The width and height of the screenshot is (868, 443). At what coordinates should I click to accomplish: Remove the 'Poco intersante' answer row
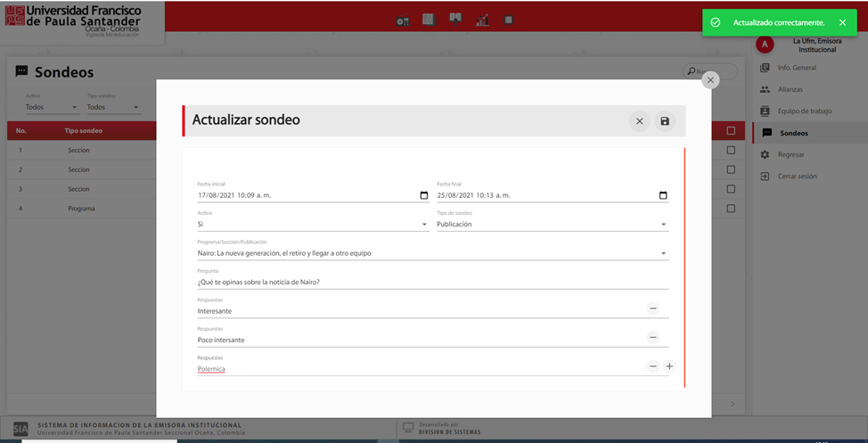(653, 338)
